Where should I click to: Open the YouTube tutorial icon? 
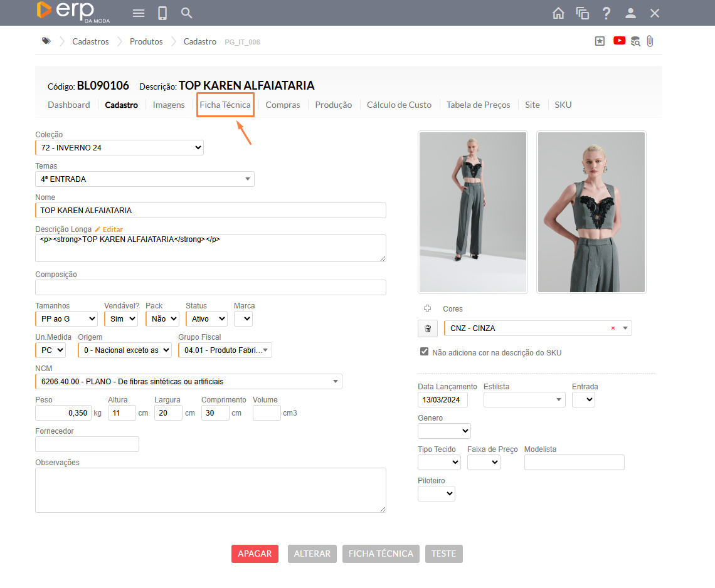click(x=619, y=41)
